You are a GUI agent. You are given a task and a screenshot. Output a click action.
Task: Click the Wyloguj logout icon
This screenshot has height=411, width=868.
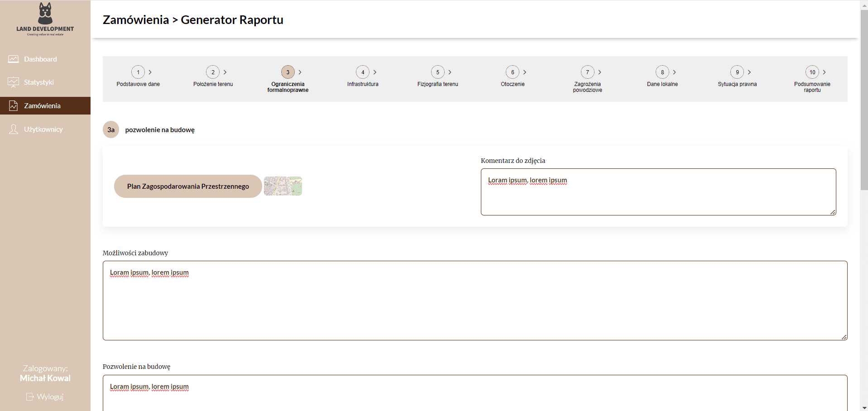click(x=30, y=397)
